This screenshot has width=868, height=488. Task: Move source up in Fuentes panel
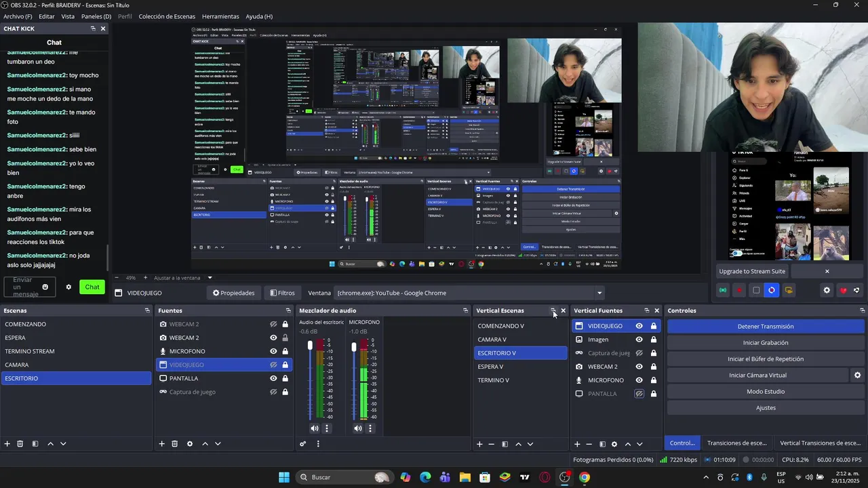point(205,444)
